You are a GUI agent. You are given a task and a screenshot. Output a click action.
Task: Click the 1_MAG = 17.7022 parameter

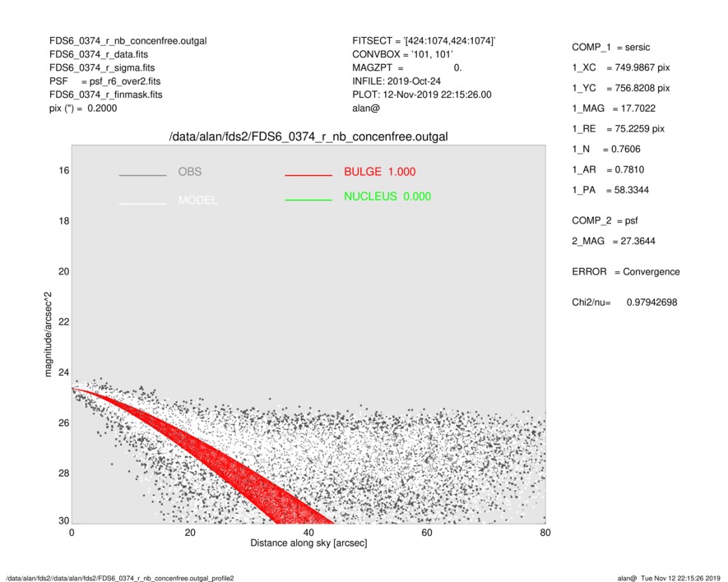(614, 109)
